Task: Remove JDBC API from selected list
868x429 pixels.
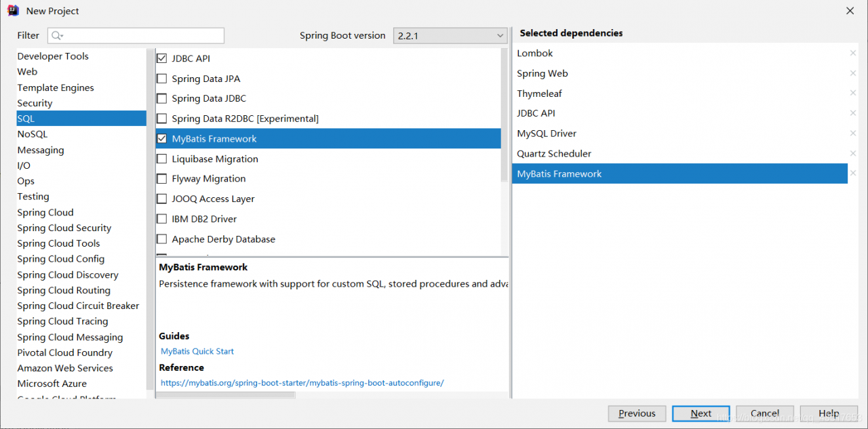Action: click(x=853, y=113)
